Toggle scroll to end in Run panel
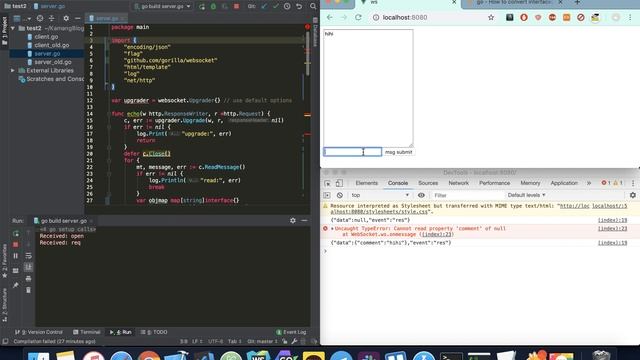Image resolution: width=640 pixels, height=360 pixels. click(x=28, y=267)
